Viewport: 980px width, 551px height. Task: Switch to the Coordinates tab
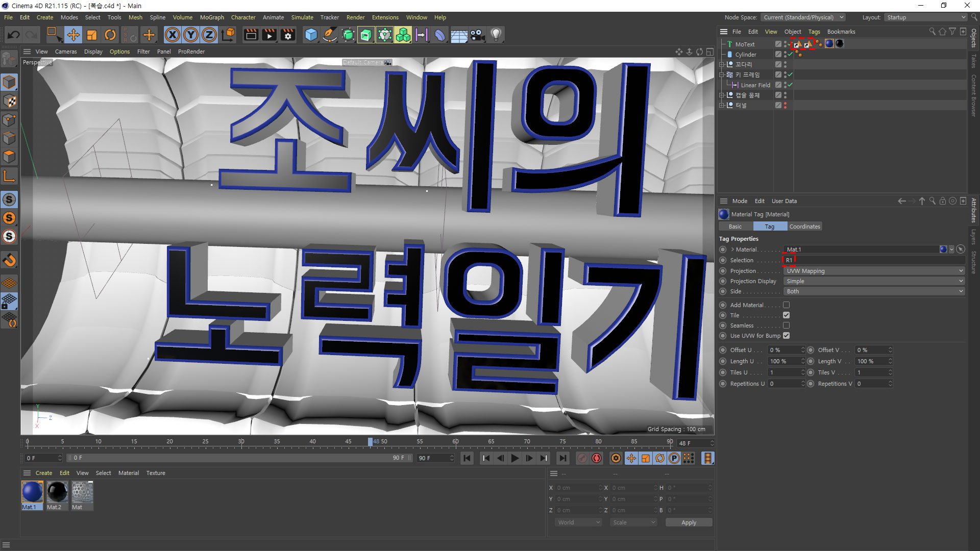point(804,227)
